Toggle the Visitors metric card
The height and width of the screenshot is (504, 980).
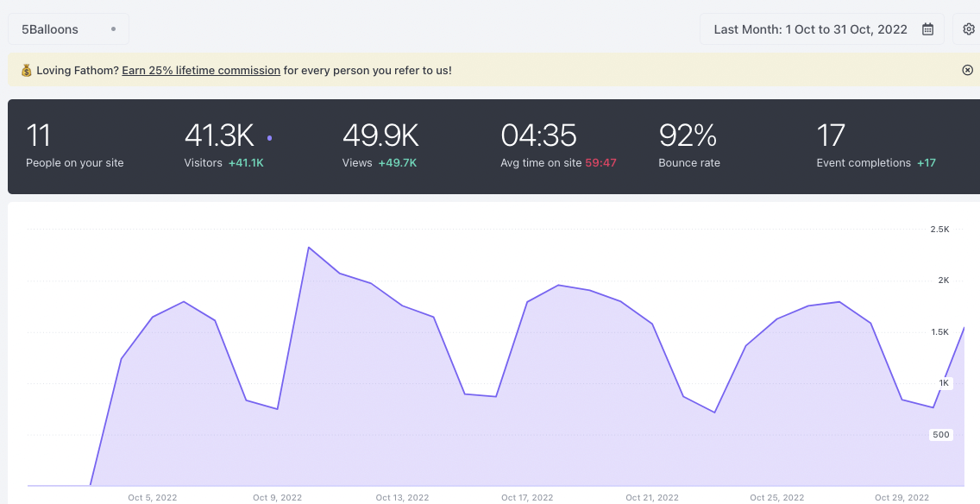click(220, 145)
